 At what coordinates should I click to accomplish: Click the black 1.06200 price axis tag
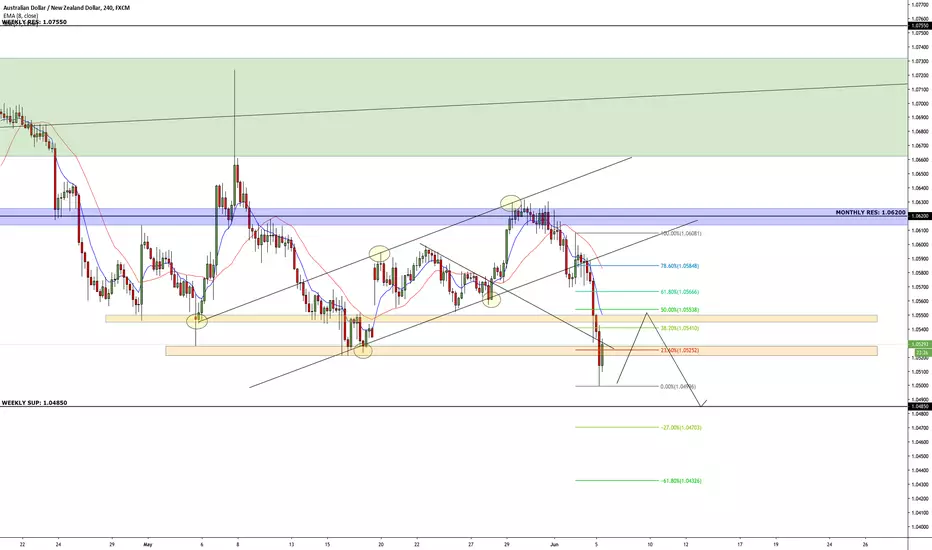tap(920, 216)
